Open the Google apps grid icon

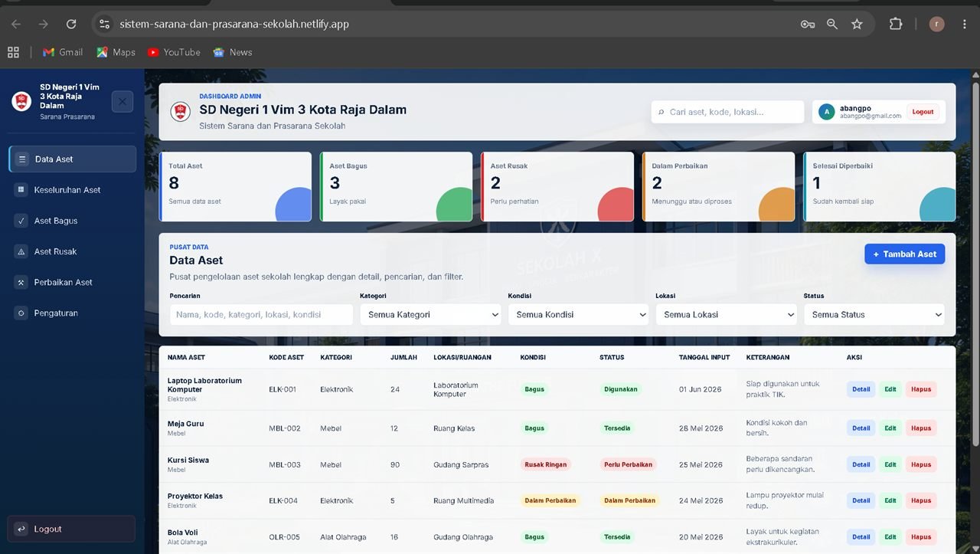coord(13,52)
